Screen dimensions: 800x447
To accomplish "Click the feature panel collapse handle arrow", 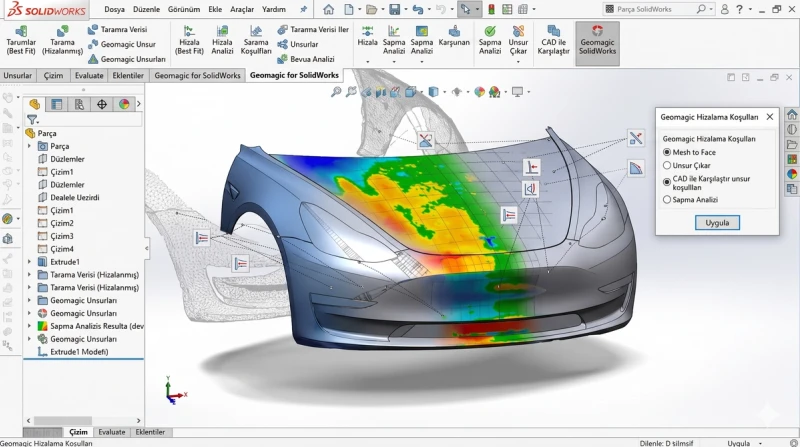I will [x=147, y=249].
